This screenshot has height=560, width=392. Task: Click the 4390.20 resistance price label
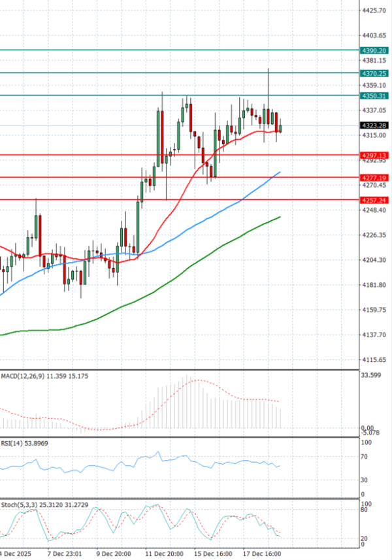374,50
